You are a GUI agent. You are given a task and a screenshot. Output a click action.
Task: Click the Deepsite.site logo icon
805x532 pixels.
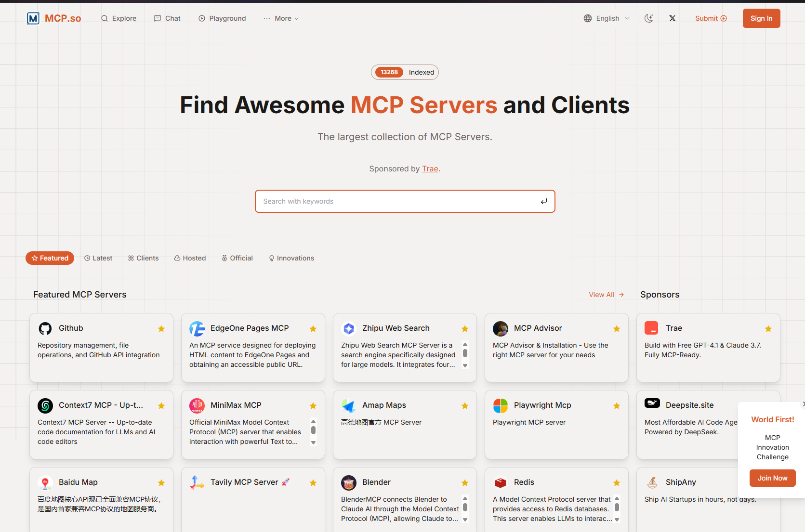652,403
